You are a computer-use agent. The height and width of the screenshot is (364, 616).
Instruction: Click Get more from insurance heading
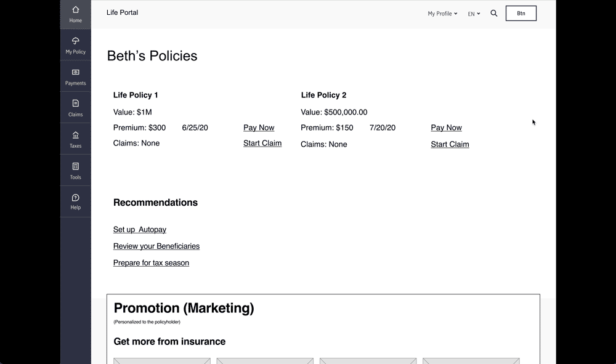pos(169,342)
